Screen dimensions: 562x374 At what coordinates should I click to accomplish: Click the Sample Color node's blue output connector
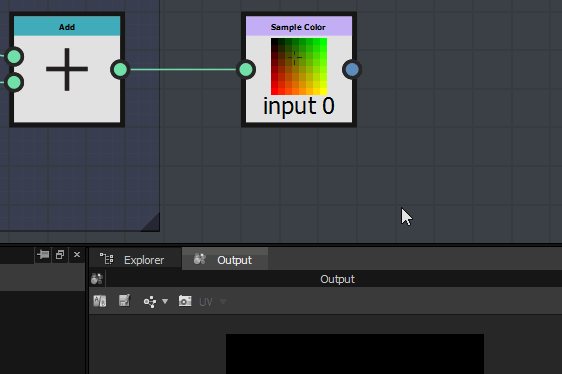[x=352, y=70]
